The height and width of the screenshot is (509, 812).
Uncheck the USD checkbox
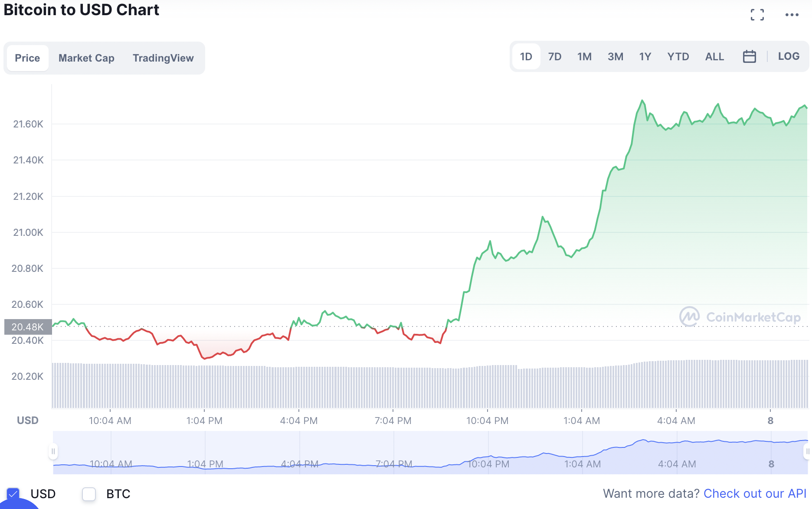tap(13, 494)
